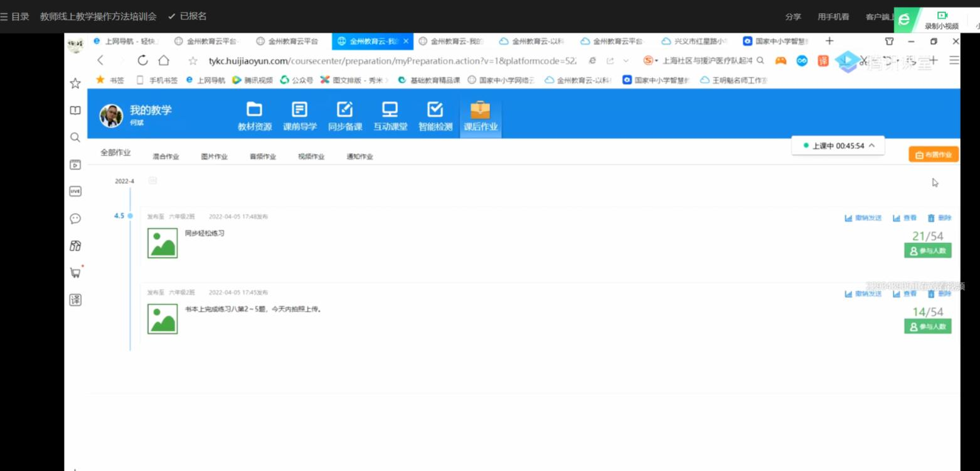The image size is (980, 471).
Task: Reload the page with refresh icon
Action: (x=142, y=60)
